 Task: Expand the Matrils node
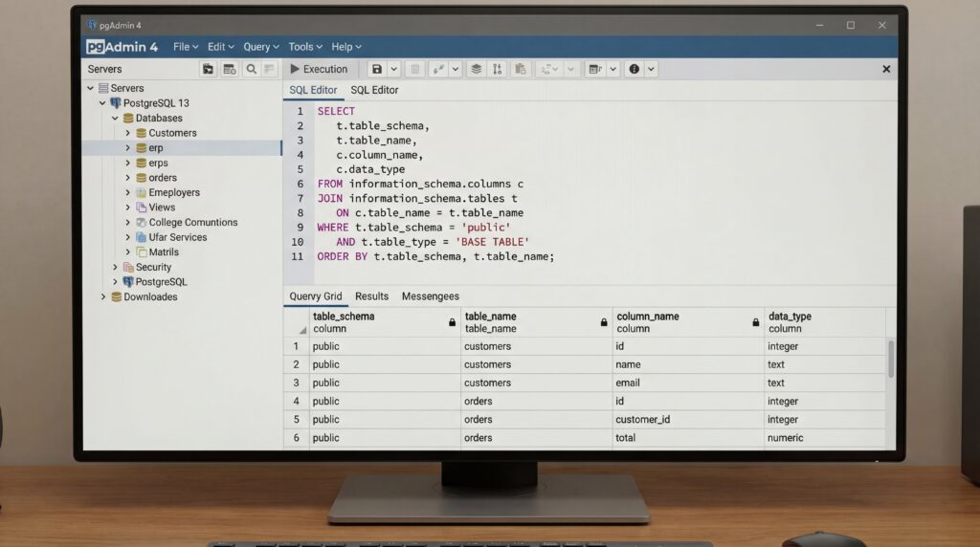tap(127, 252)
